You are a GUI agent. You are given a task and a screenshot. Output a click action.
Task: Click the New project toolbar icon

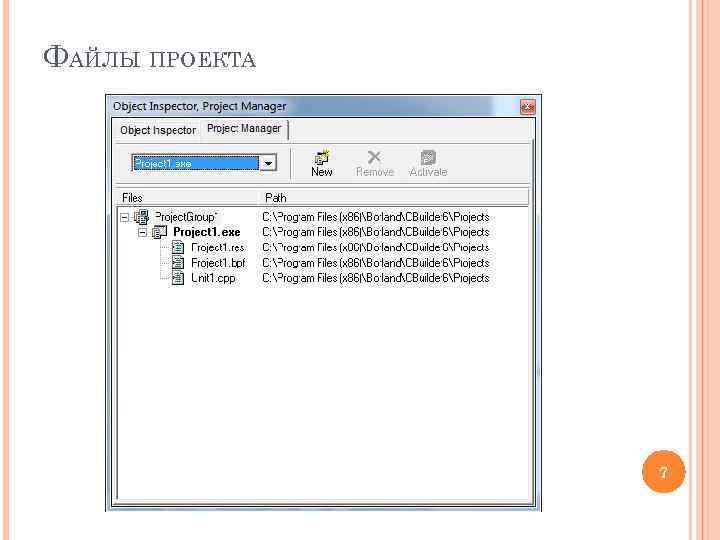[x=322, y=157]
